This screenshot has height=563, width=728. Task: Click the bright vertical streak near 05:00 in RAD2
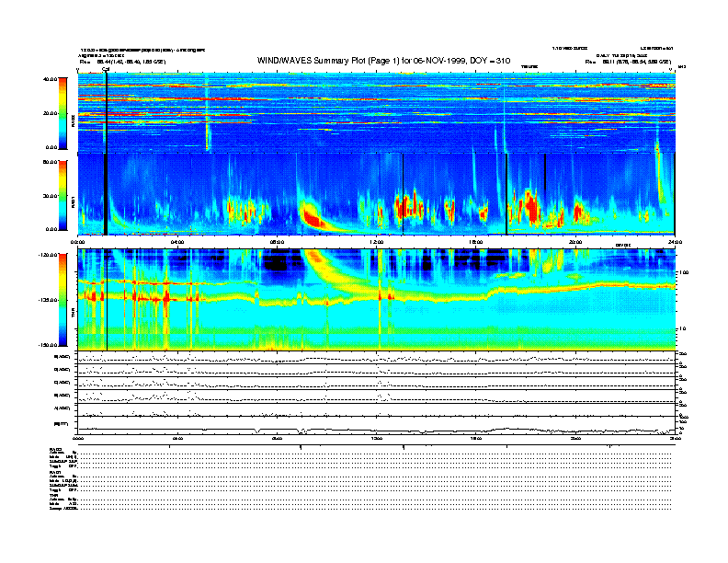207,111
